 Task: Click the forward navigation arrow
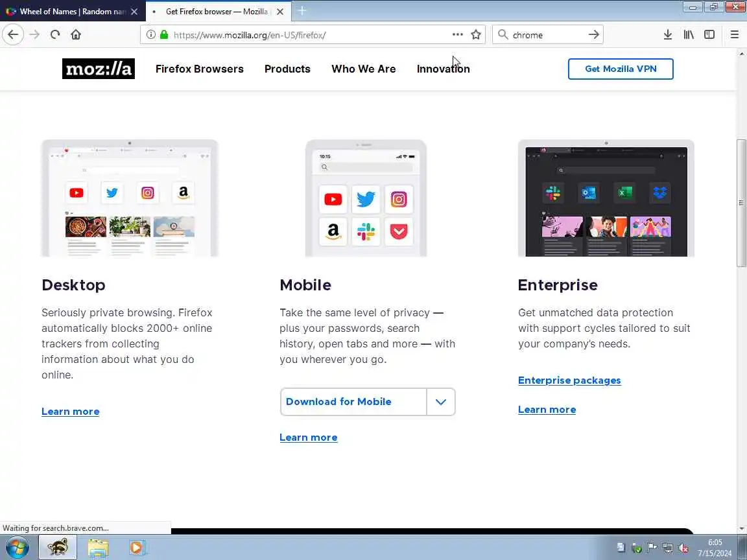(x=34, y=35)
